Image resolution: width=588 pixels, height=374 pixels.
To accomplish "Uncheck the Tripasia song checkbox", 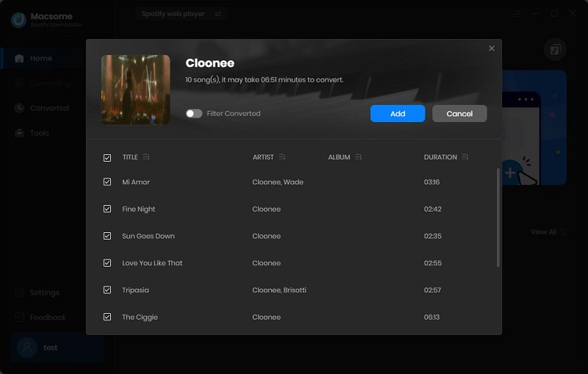I will [x=107, y=290].
